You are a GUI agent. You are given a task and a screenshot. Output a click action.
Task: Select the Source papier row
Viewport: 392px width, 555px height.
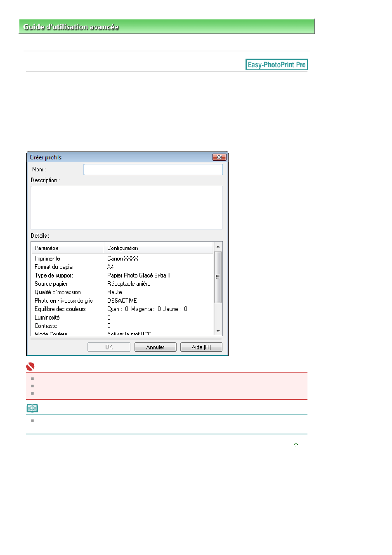123,284
